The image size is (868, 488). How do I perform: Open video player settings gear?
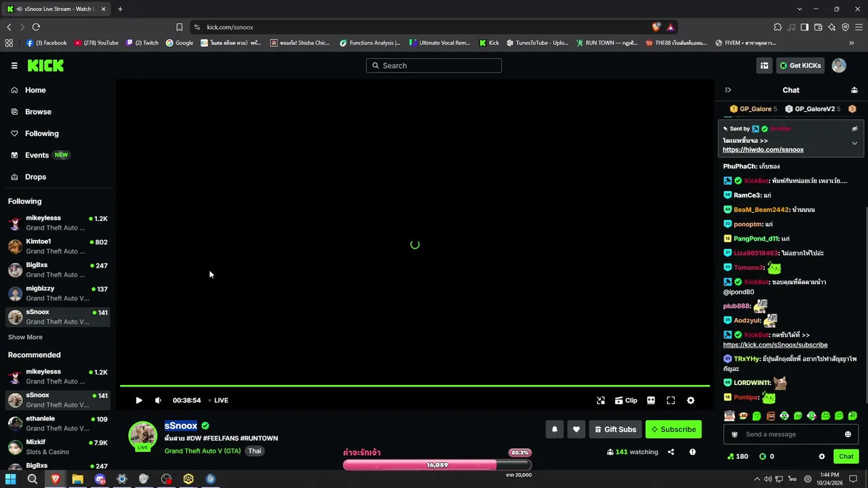(x=690, y=401)
